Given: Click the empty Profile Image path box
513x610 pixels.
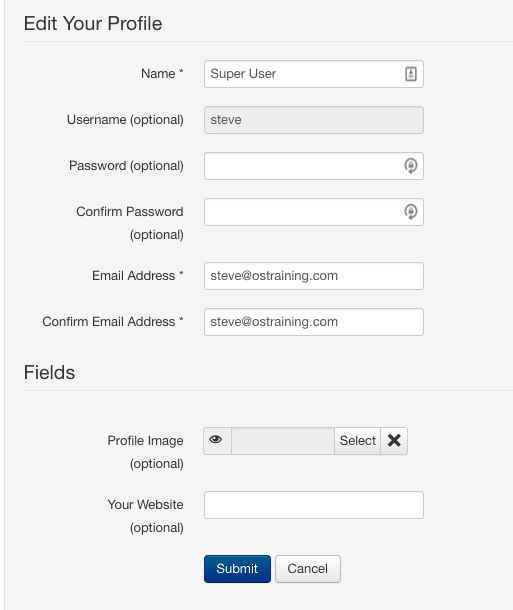Looking at the screenshot, I should coord(283,441).
